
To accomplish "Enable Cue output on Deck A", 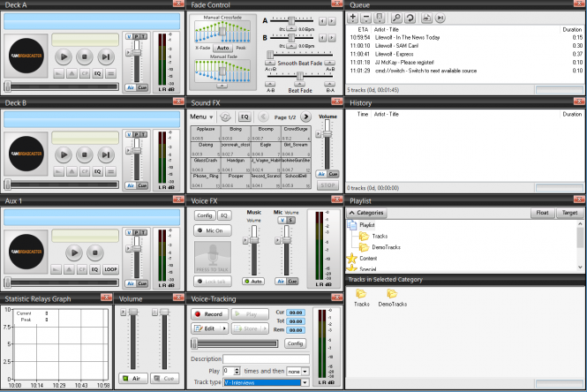I will coord(142,87).
